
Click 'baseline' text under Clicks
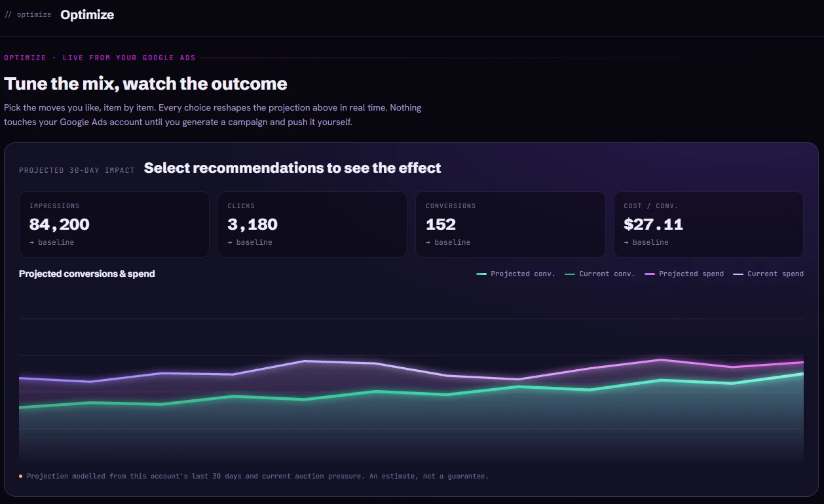tap(254, 242)
